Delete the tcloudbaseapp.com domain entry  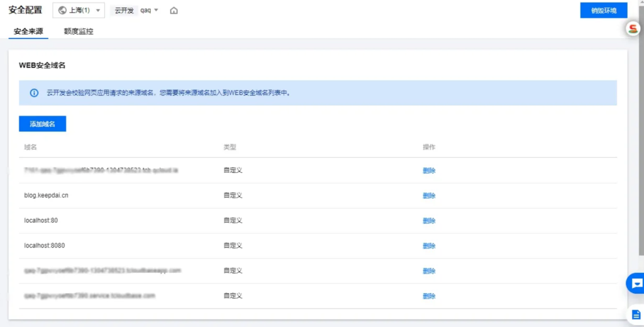click(x=429, y=271)
